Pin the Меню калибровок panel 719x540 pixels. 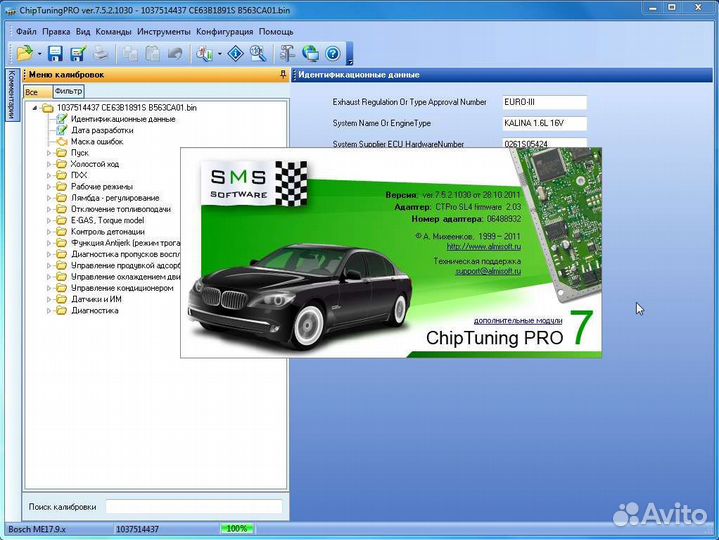point(284,75)
